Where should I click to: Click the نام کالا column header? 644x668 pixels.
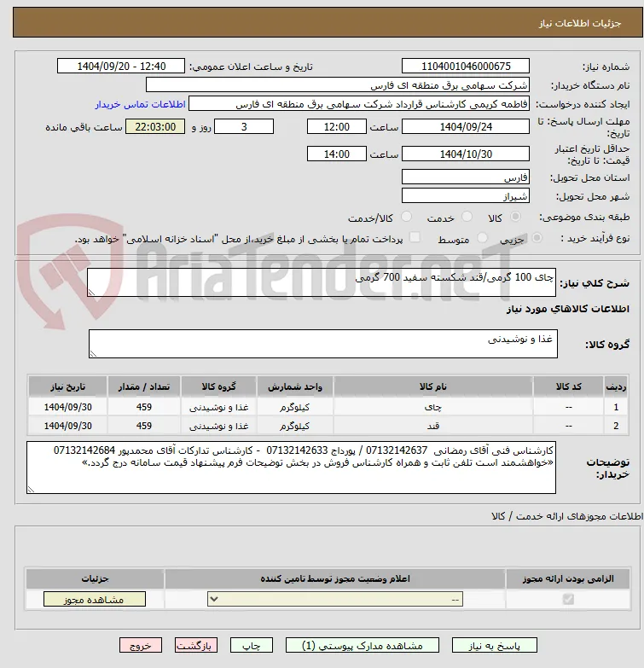click(x=433, y=386)
